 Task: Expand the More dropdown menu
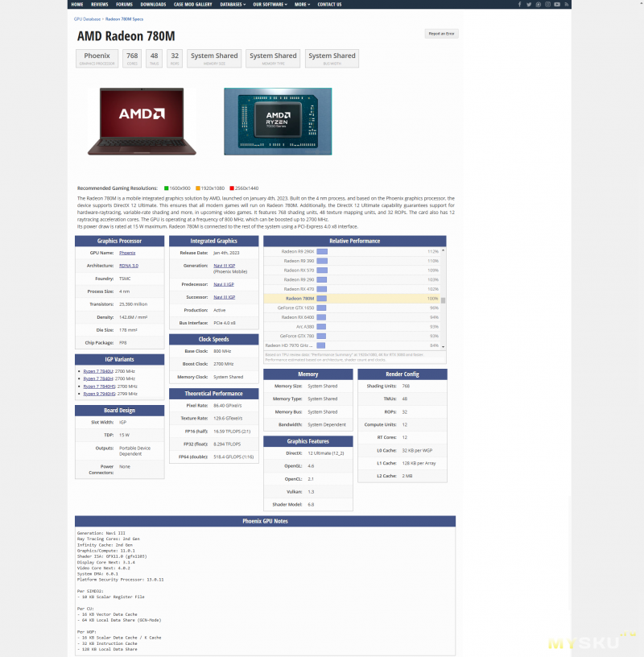pos(302,4)
